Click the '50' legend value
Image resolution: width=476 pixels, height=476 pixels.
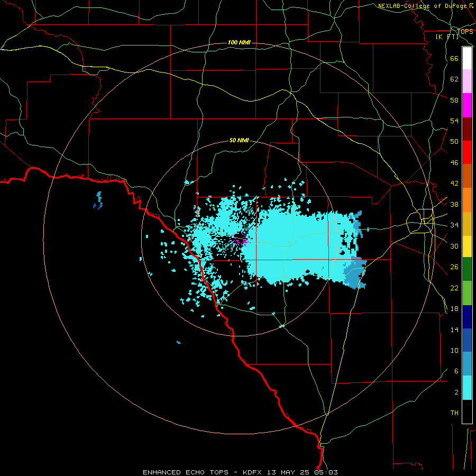[454, 142]
